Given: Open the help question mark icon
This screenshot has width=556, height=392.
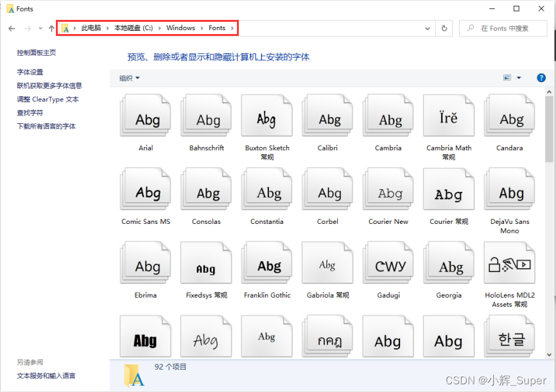Looking at the screenshot, I should pos(541,78).
